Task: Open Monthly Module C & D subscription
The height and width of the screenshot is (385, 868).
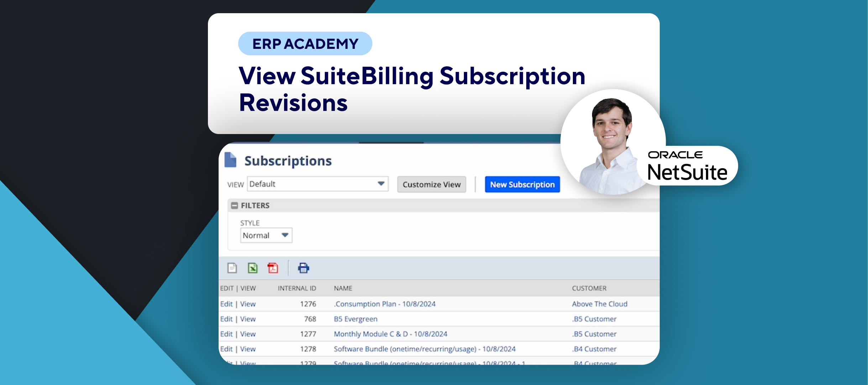Action: (x=390, y=334)
